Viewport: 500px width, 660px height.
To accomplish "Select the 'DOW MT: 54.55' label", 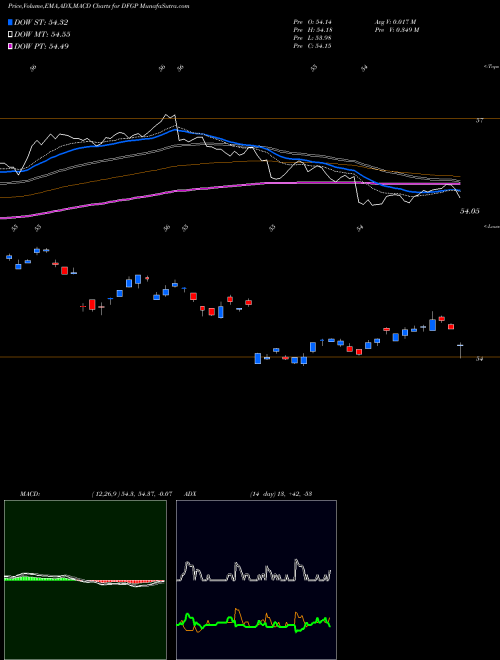I will coord(42,35).
